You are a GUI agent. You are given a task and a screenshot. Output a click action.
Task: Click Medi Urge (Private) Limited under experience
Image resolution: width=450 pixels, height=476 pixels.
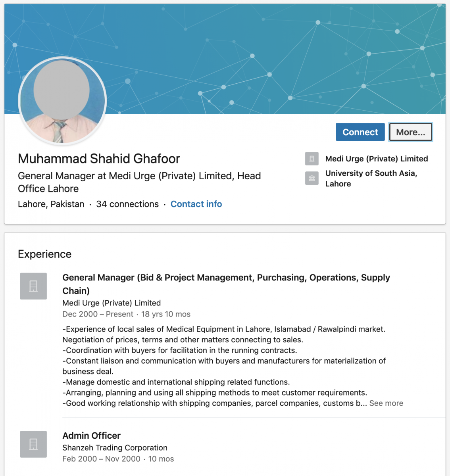tap(112, 303)
